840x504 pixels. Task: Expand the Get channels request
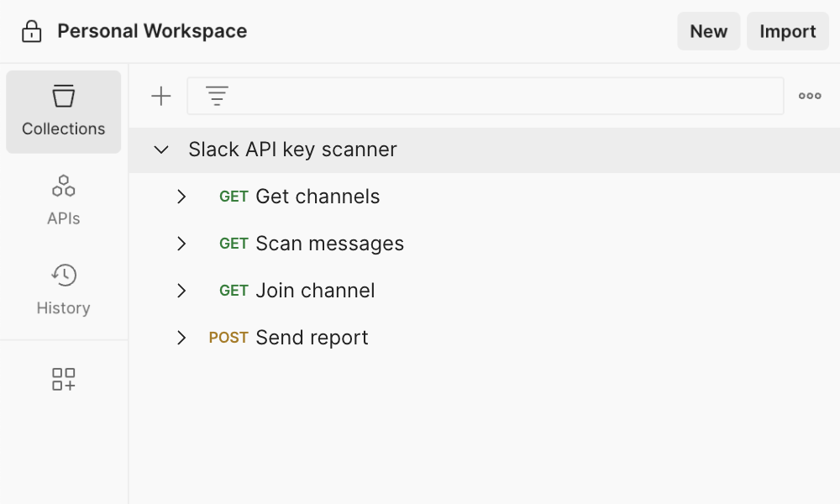pyautogui.click(x=181, y=197)
